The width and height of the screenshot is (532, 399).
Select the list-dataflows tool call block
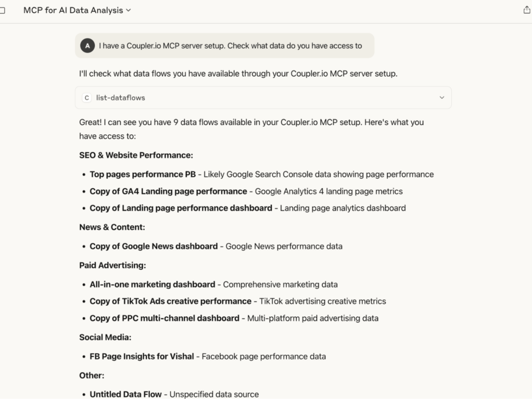pos(263,97)
